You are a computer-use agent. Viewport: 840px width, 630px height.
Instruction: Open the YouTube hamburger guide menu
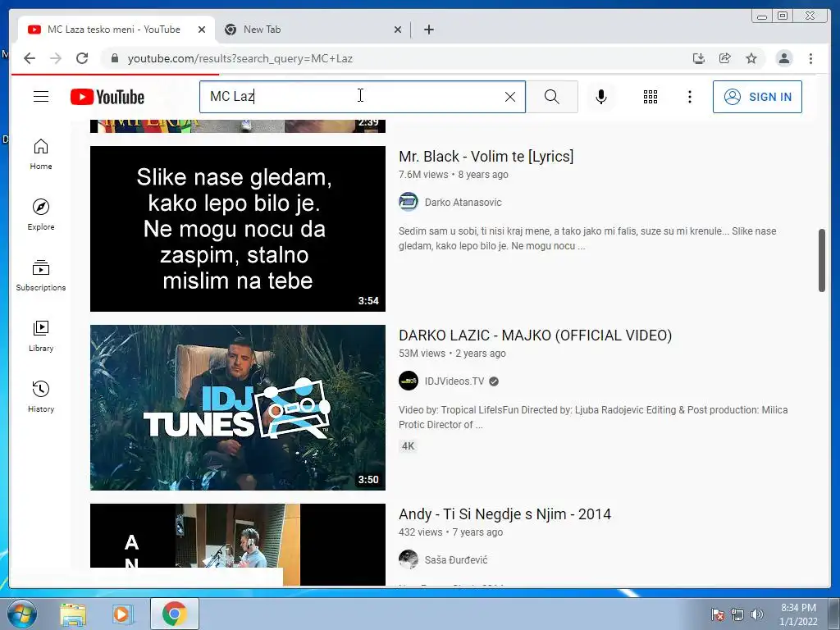(x=41, y=97)
